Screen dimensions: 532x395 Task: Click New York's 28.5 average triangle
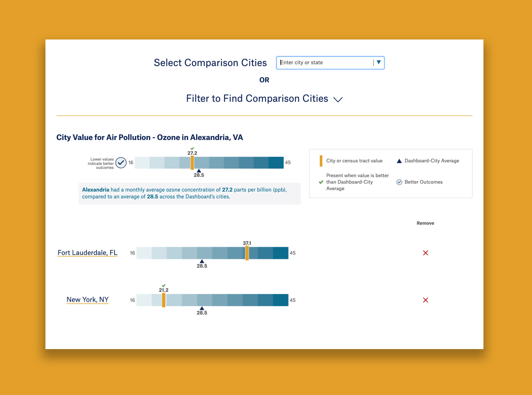tap(202, 308)
